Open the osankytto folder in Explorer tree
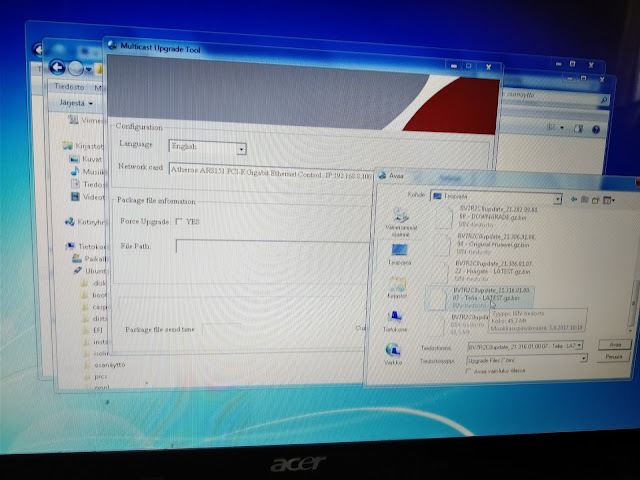 (x=104, y=365)
